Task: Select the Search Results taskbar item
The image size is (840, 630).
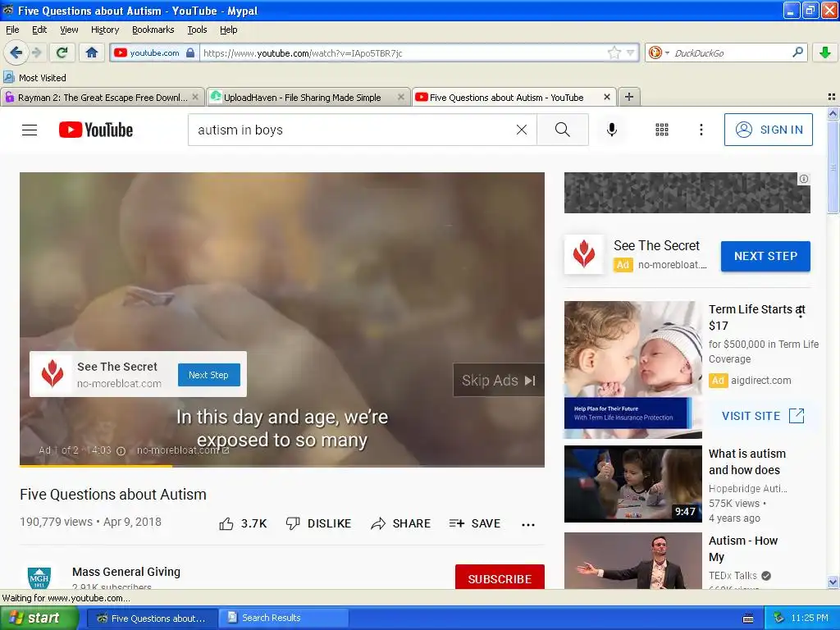Action: pyautogui.click(x=285, y=618)
